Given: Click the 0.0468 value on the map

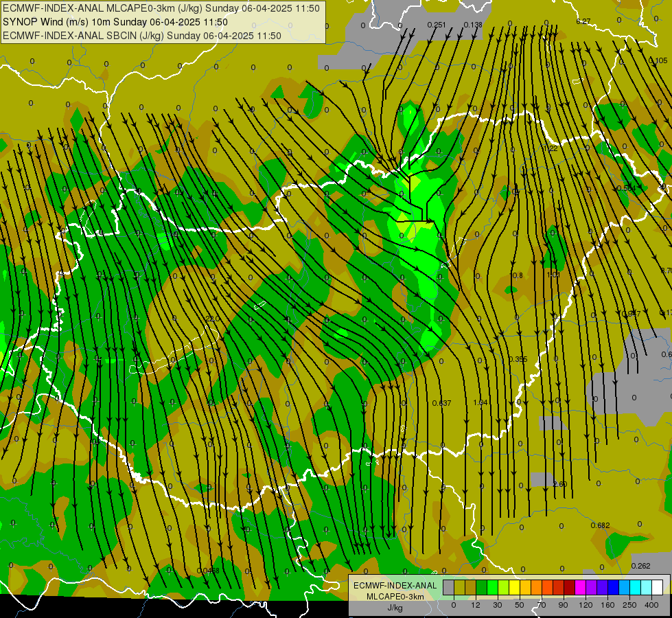Looking at the screenshot, I should pos(208,571).
